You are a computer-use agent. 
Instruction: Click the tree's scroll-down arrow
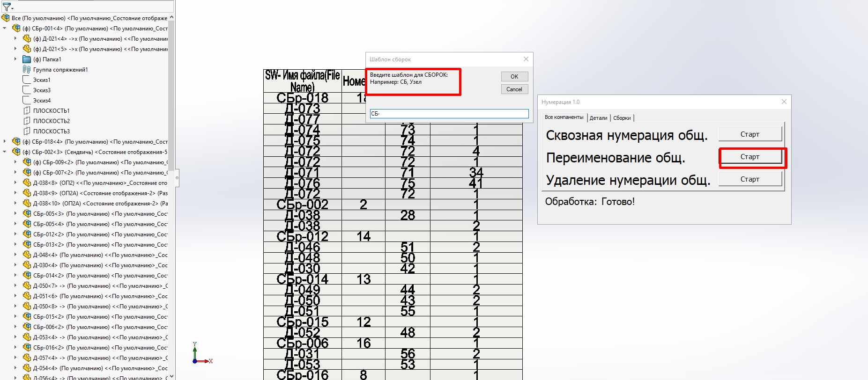click(x=171, y=376)
